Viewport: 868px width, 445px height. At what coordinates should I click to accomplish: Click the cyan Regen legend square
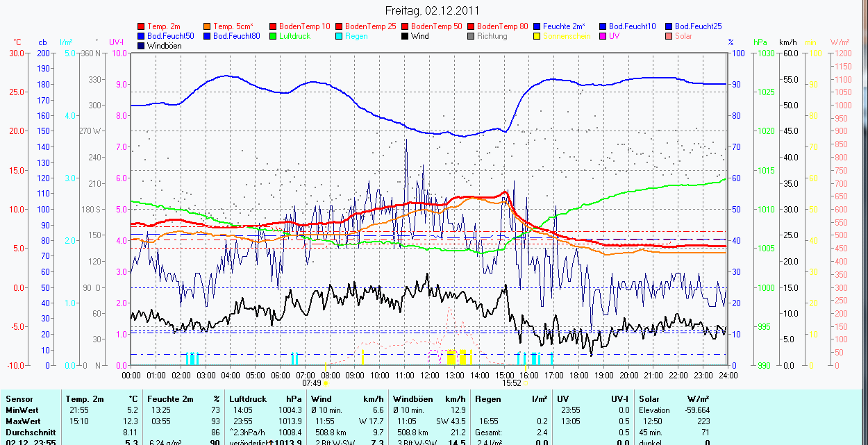[x=340, y=36]
